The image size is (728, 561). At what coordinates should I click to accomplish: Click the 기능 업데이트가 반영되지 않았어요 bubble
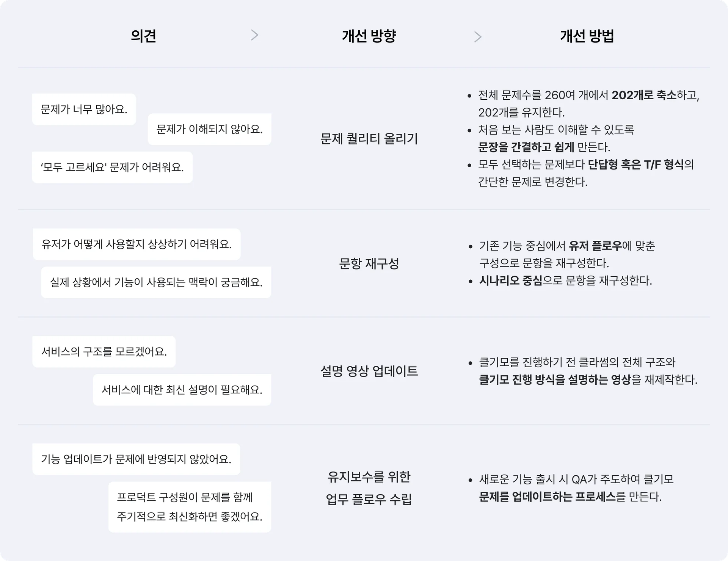point(136,459)
